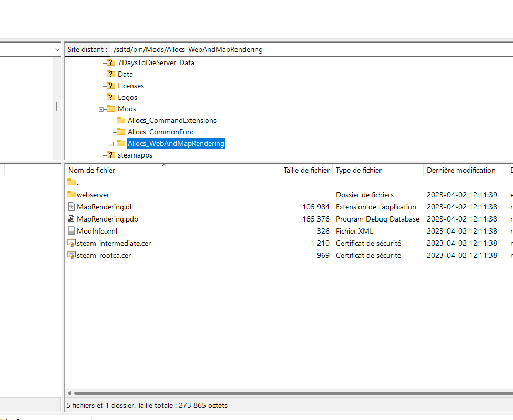Image resolution: width=513 pixels, height=420 pixels.
Task: Click 'Dossier de fichiers' type cell
Action: [364, 195]
